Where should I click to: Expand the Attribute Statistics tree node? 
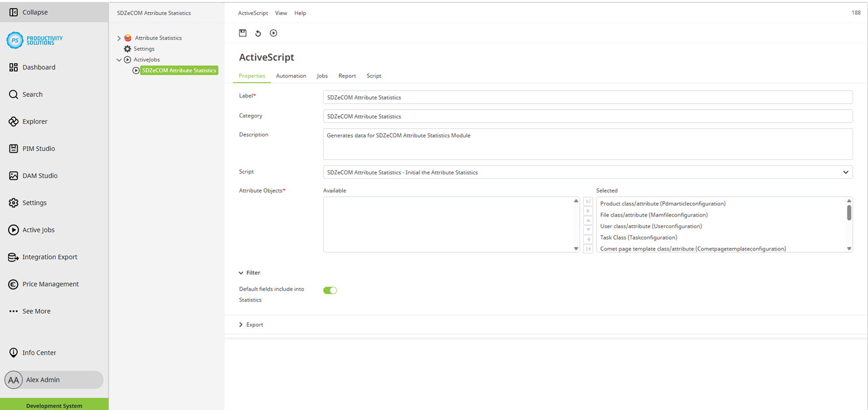pyautogui.click(x=119, y=38)
